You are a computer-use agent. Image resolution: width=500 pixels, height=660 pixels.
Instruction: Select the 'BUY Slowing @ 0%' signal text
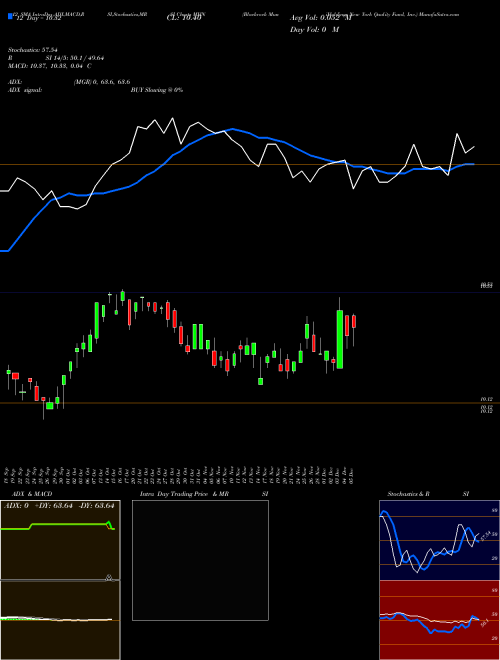(x=157, y=90)
